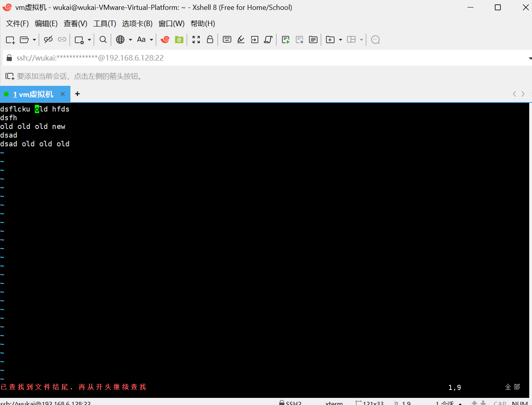
Task: Click the highlighted 'o' cursor in terminal
Action: pyautogui.click(x=37, y=109)
